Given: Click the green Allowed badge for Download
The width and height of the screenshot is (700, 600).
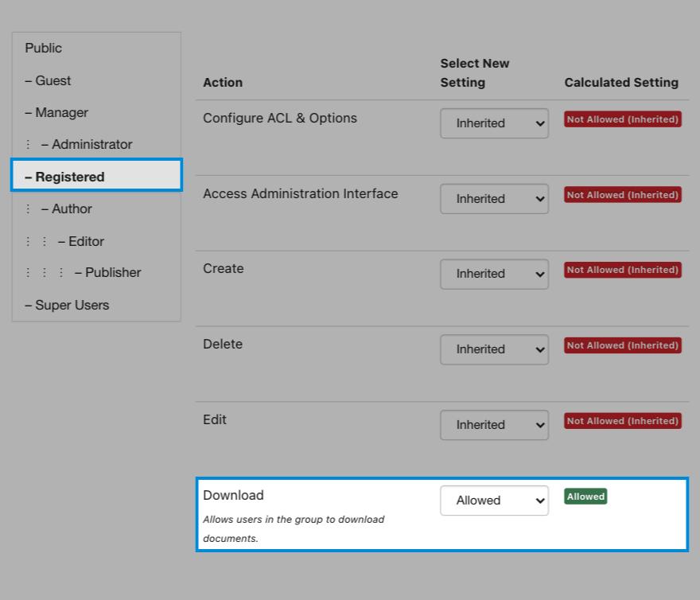Looking at the screenshot, I should coord(585,497).
